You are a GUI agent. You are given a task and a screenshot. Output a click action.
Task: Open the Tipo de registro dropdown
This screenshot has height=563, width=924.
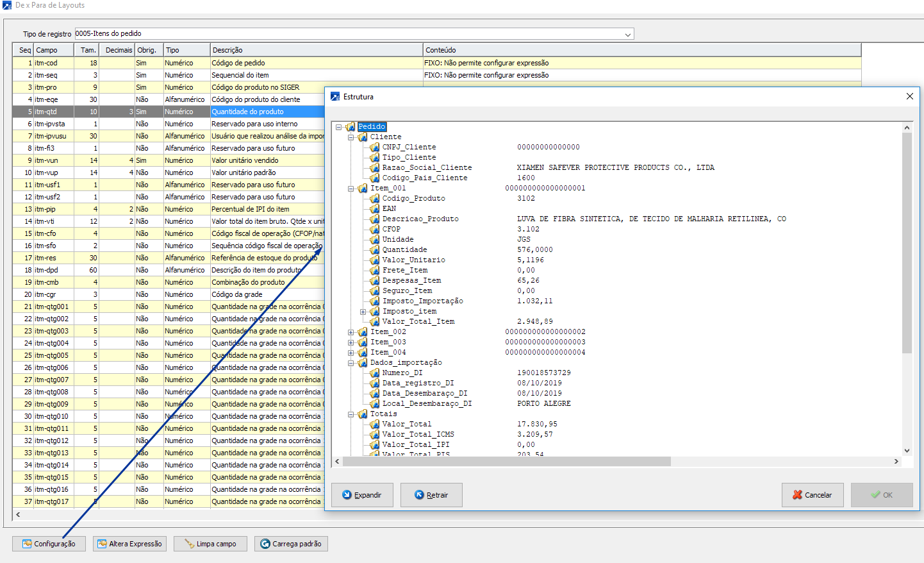[627, 34]
